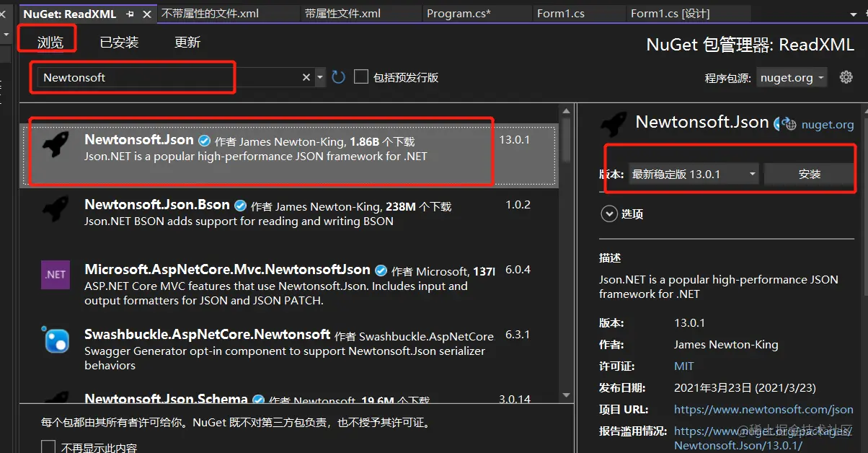
Task: Click the Newtonsoft.Json title in details pane
Action: [x=702, y=123]
